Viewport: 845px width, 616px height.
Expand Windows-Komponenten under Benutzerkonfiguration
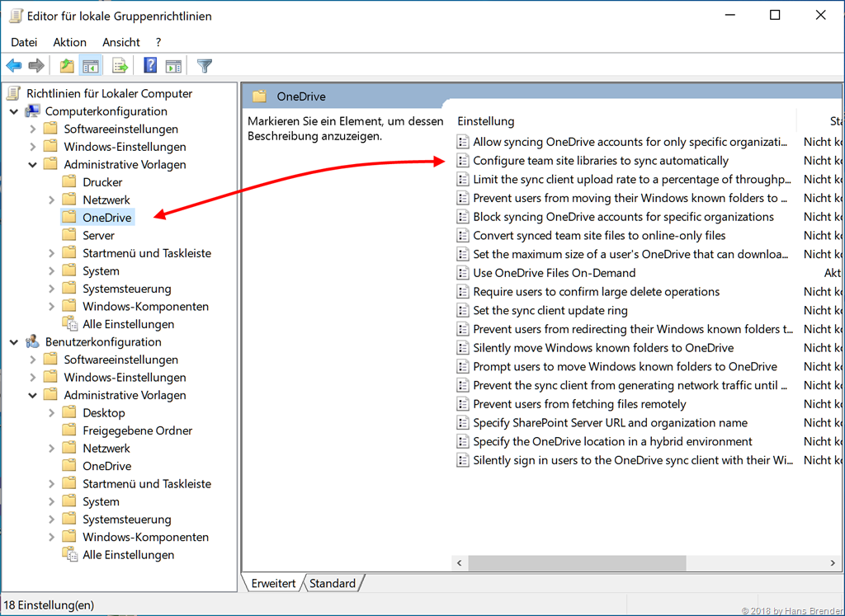(x=52, y=537)
